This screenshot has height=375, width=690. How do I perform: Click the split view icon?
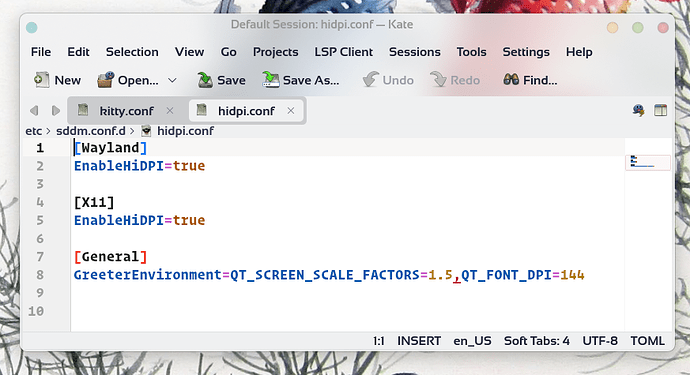tap(661, 110)
